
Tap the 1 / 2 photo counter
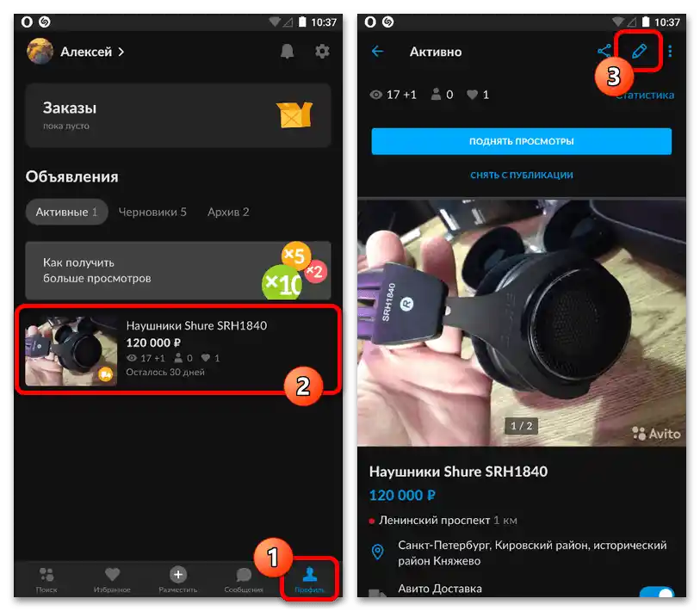coord(522,426)
